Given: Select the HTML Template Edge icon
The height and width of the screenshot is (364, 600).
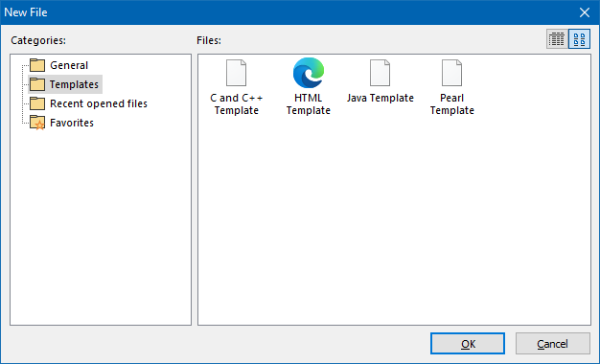Looking at the screenshot, I should click(309, 73).
